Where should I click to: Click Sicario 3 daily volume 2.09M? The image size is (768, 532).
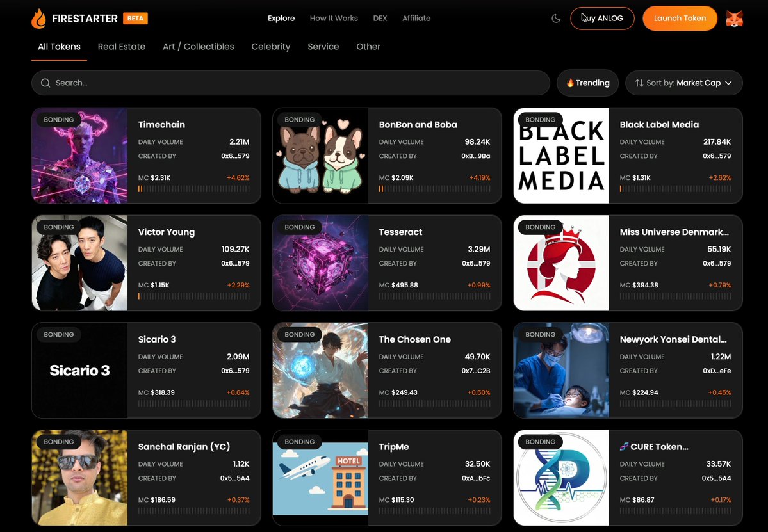click(x=238, y=357)
